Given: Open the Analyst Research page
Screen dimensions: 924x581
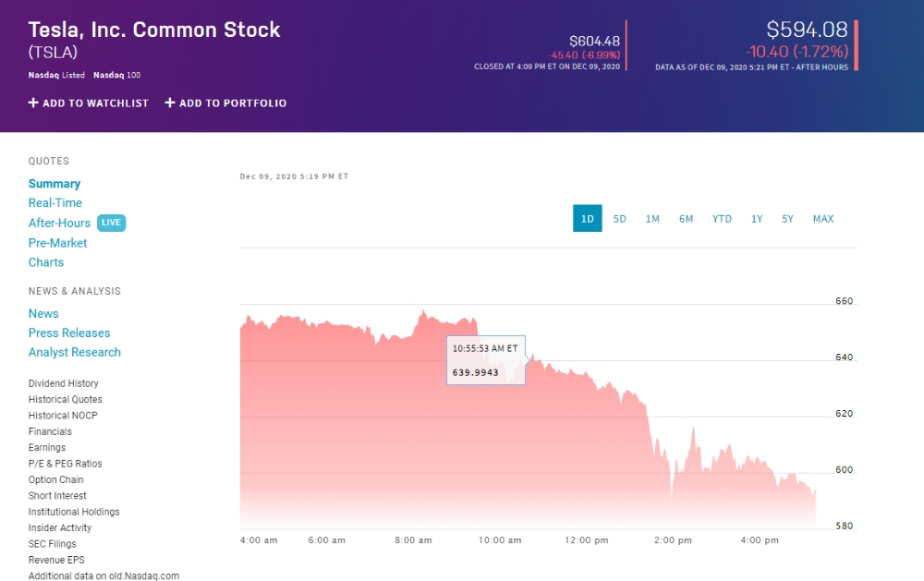Looking at the screenshot, I should 75,352.
